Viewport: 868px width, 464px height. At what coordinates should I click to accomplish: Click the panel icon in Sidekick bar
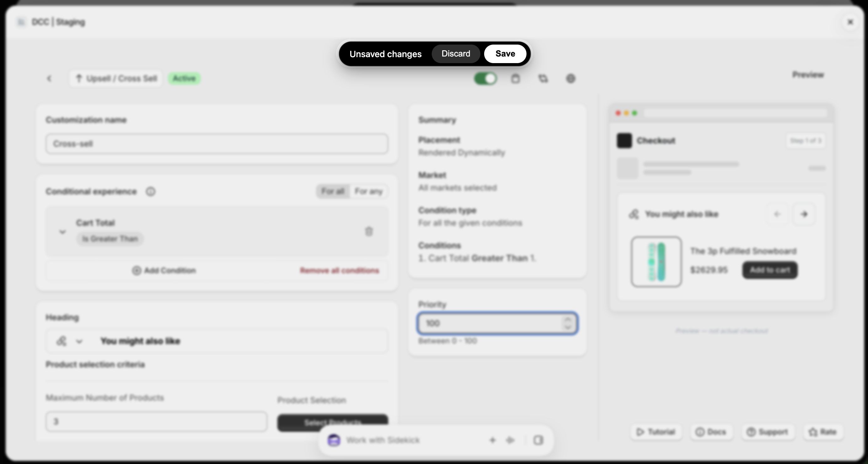click(538, 440)
